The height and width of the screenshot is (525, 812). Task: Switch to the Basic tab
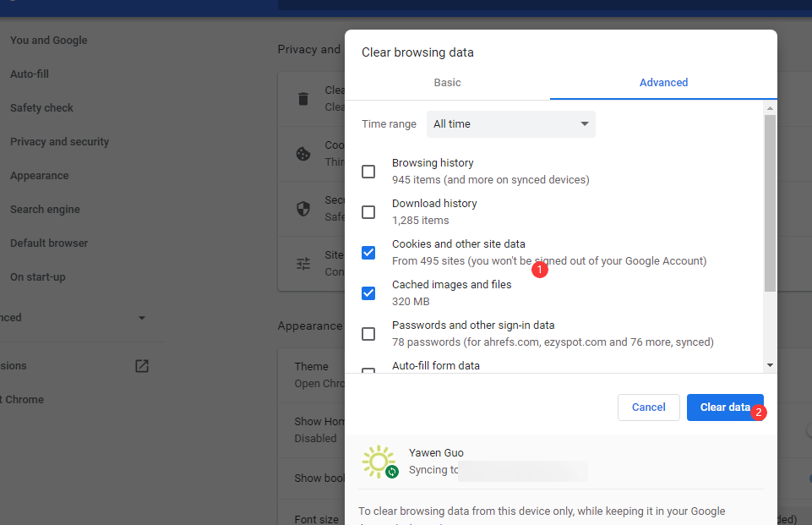pos(447,83)
